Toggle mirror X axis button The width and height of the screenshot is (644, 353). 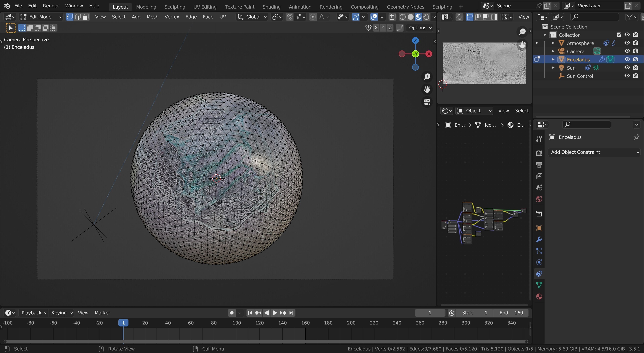tap(376, 28)
